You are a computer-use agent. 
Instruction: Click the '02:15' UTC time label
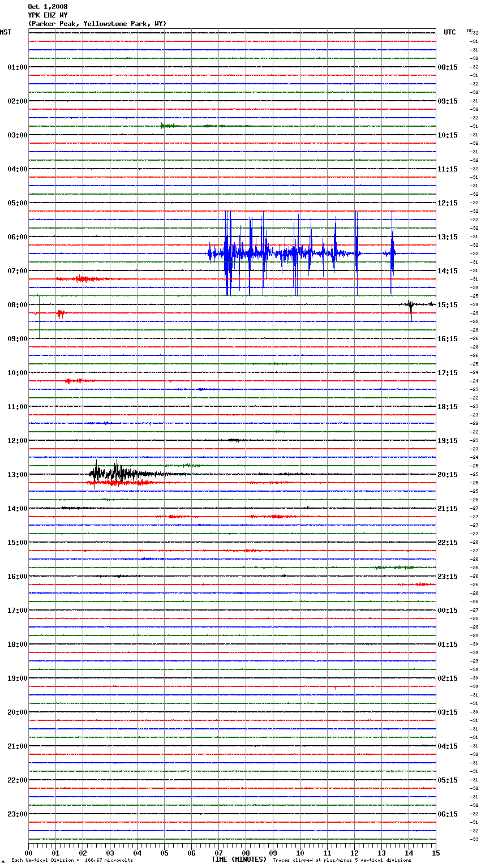point(448,678)
